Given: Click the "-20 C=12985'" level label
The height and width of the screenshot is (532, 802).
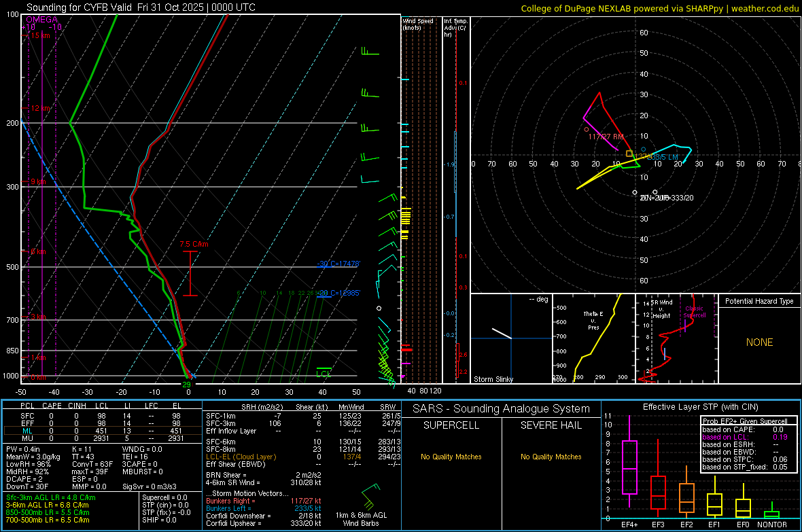Looking at the screenshot, I should tap(338, 293).
